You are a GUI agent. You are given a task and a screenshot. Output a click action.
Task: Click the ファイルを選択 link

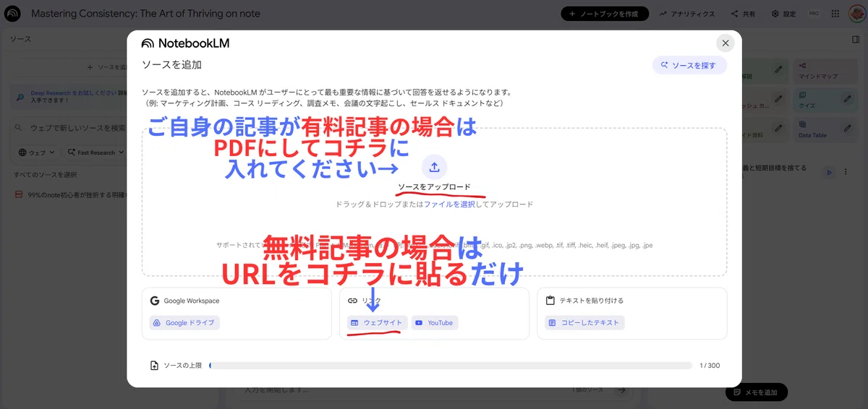coord(449,204)
